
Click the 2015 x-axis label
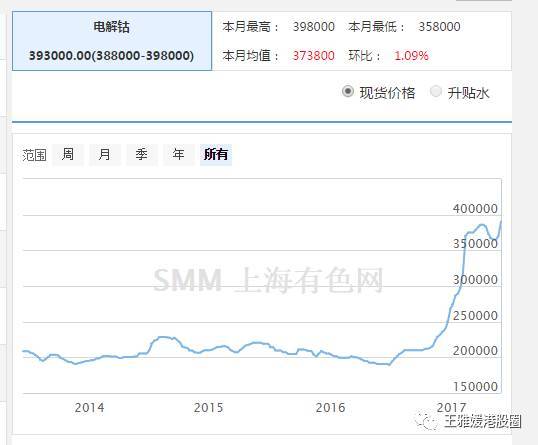[x=208, y=408]
